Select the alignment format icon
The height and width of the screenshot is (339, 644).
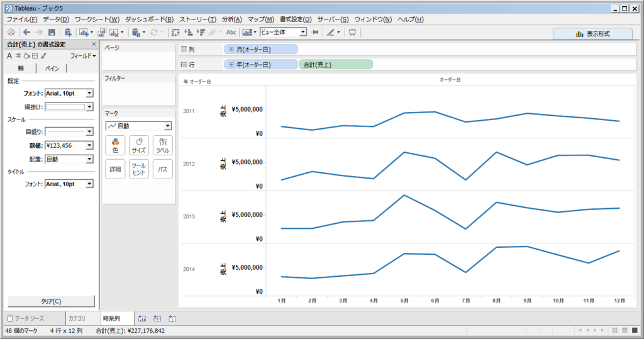(18, 55)
